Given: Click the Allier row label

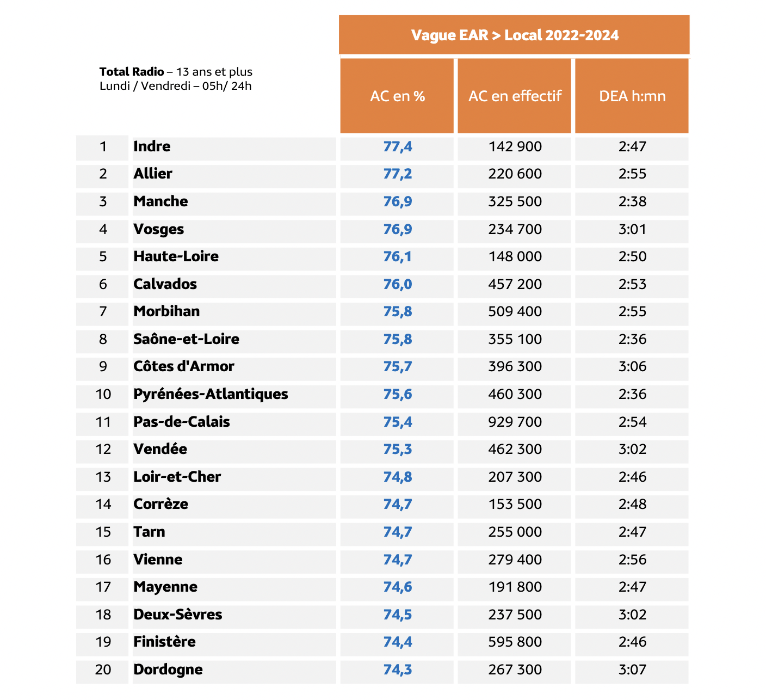Looking at the screenshot, I should tap(153, 174).
